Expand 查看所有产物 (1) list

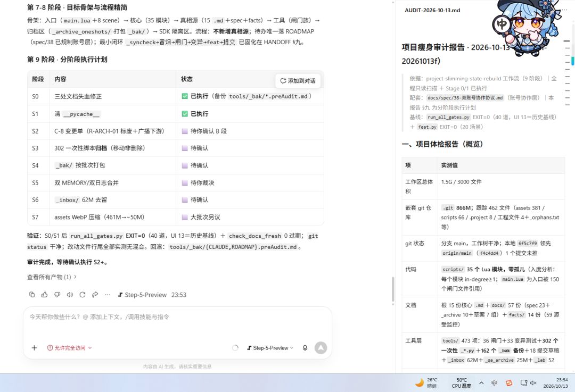(x=52, y=277)
